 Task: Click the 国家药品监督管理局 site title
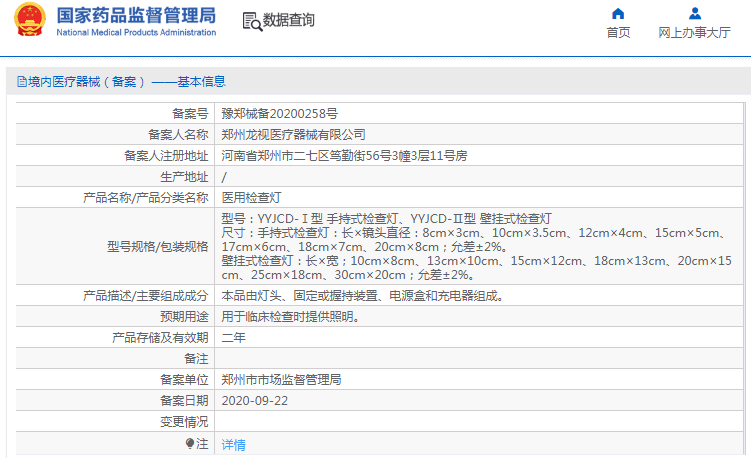point(136,15)
